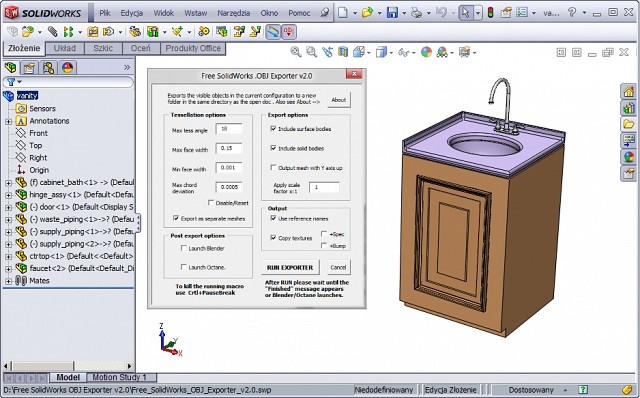Click the Zoom to Fit magnifier icon
Image resolution: width=640 pixels, height=398 pixels.
coord(296,52)
